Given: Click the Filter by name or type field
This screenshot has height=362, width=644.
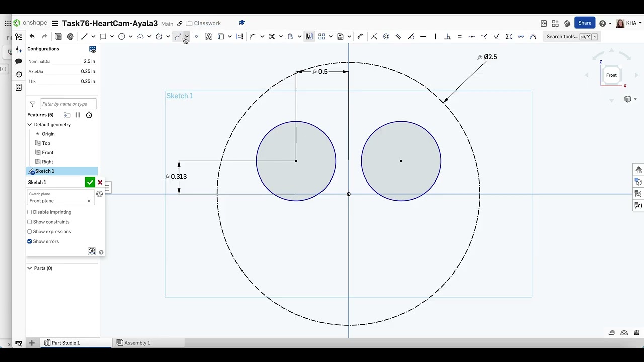Looking at the screenshot, I should (x=68, y=104).
